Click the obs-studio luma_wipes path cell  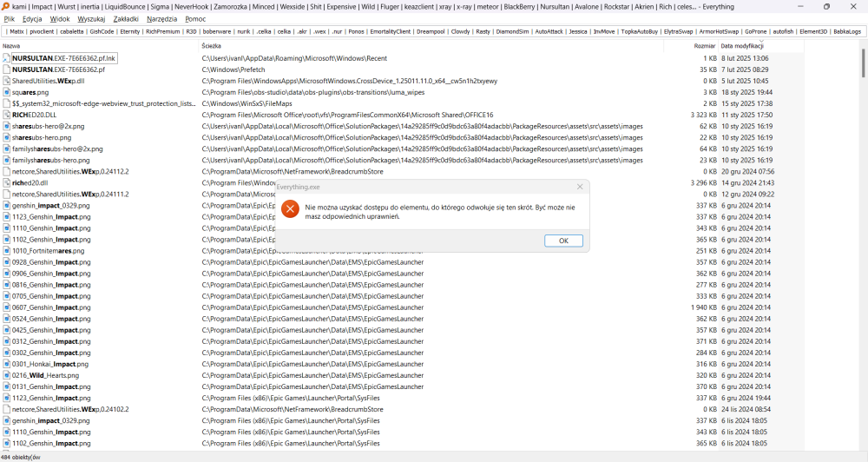[313, 93]
